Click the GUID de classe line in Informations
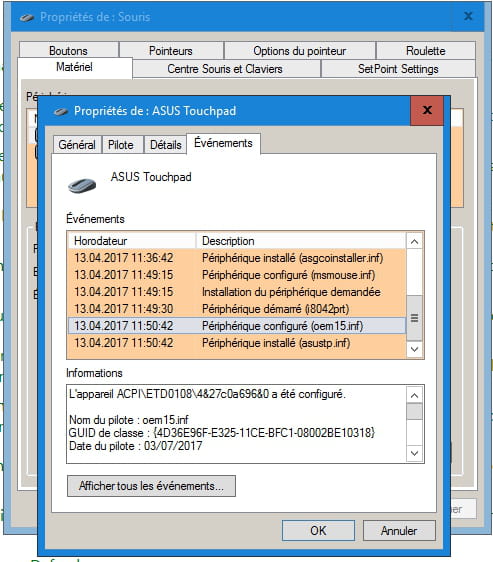 (x=222, y=433)
